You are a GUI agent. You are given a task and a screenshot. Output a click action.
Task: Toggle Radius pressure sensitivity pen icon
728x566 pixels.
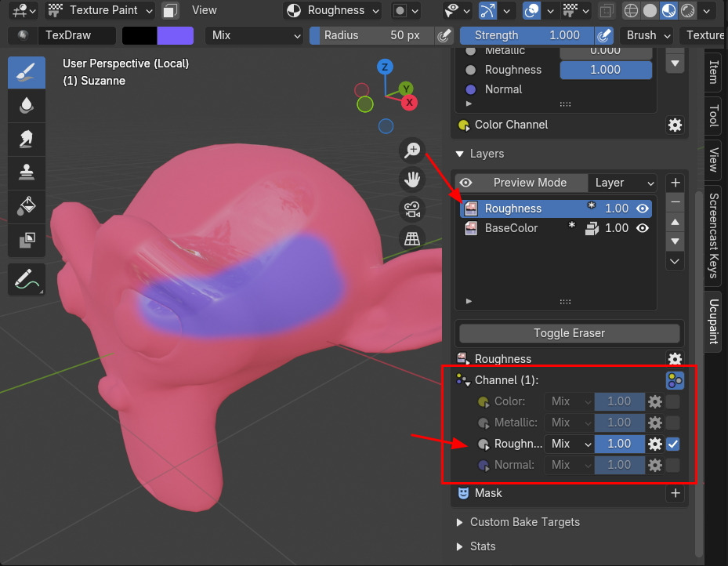[444, 35]
